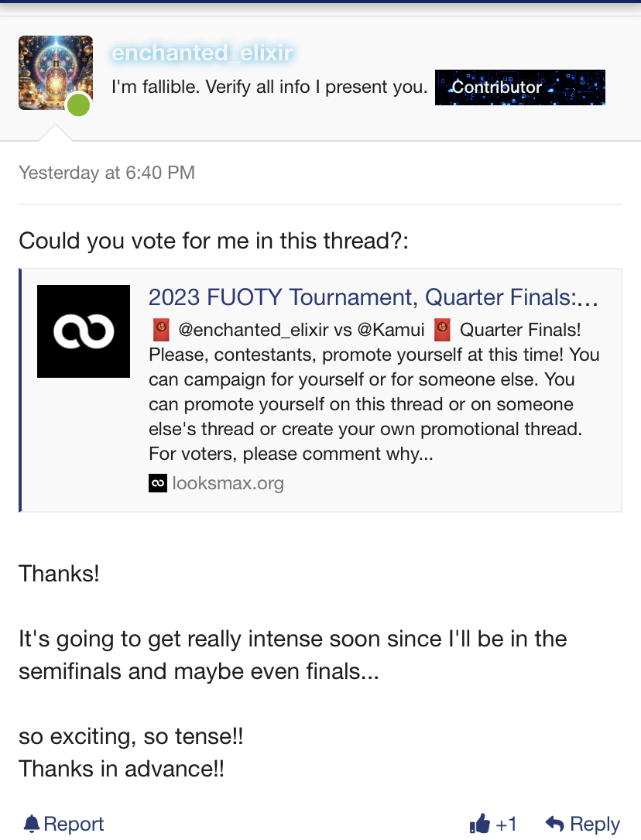Click the Report bell icon

click(x=31, y=824)
